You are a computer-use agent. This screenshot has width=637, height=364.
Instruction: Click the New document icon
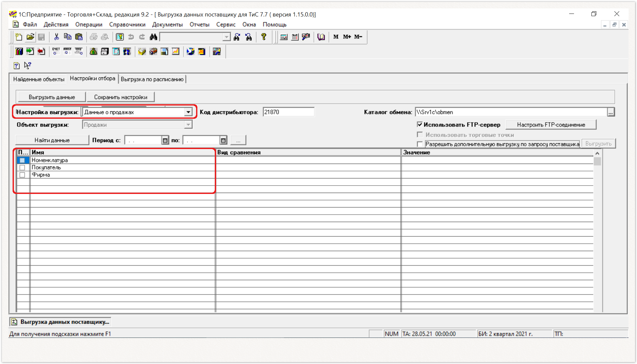[x=19, y=37]
